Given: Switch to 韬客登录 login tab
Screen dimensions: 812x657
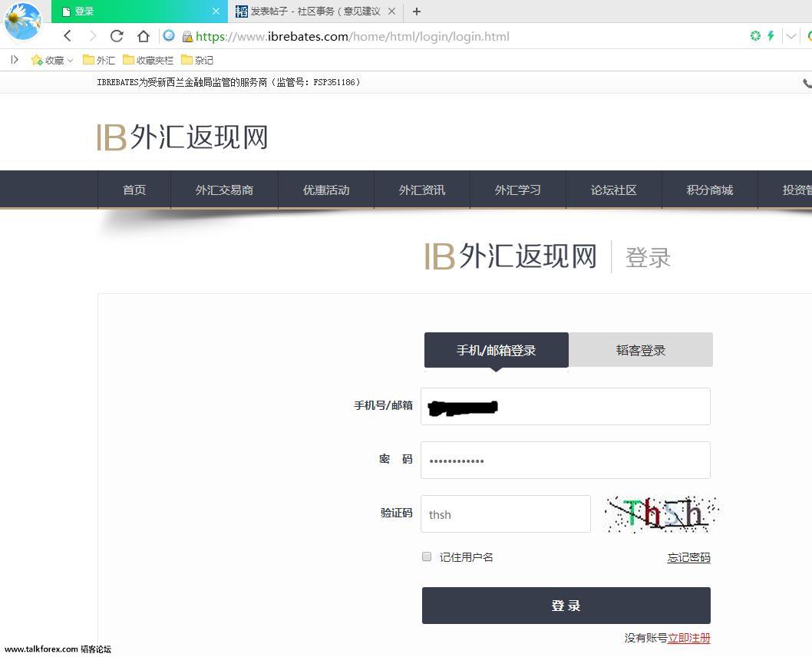Looking at the screenshot, I should coord(640,350).
